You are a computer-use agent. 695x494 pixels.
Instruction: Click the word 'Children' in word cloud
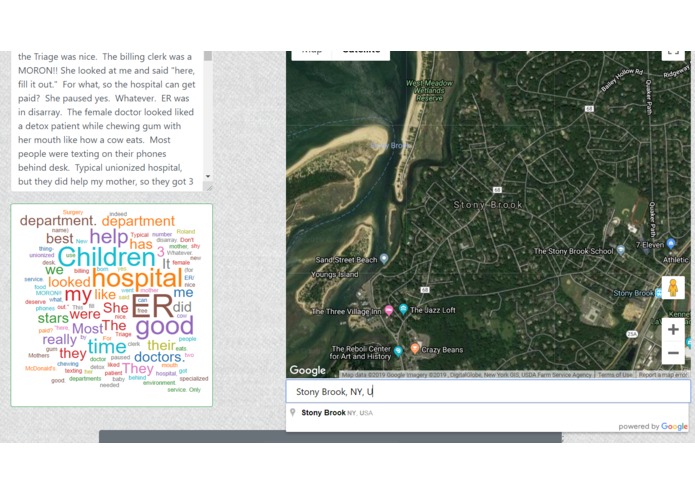click(x=106, y=257)
